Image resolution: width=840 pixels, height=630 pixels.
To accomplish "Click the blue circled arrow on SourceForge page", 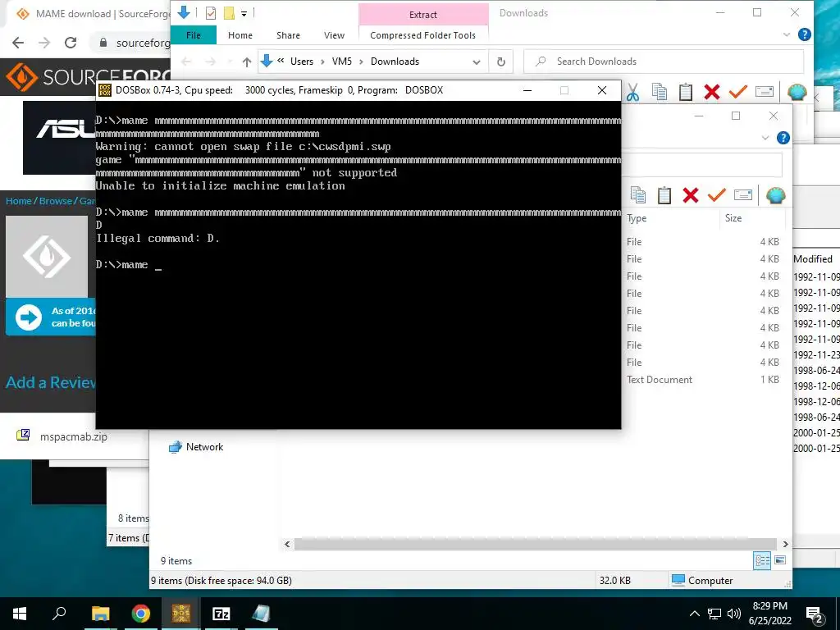I will 29,317.
